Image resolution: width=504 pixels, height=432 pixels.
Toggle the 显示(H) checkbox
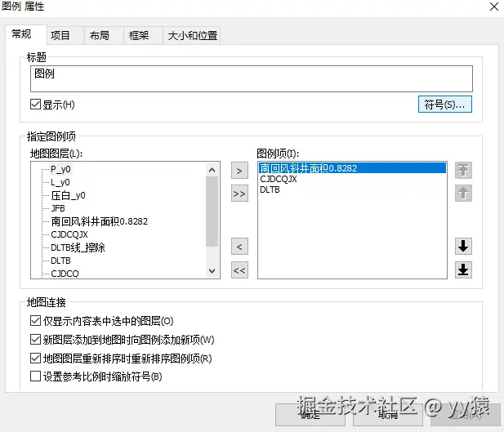click(x=35, y=105)
